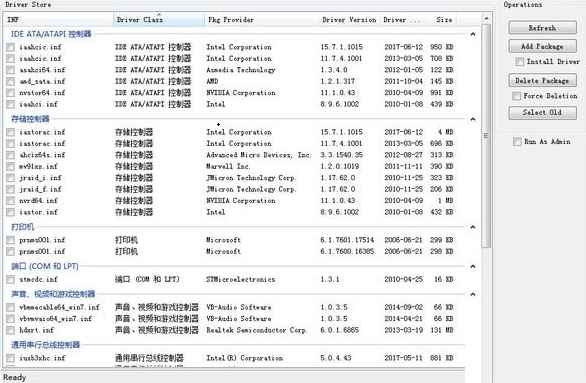
Task: Toggle the Force Deletion checkbox
Action: [x=516, y=96]
